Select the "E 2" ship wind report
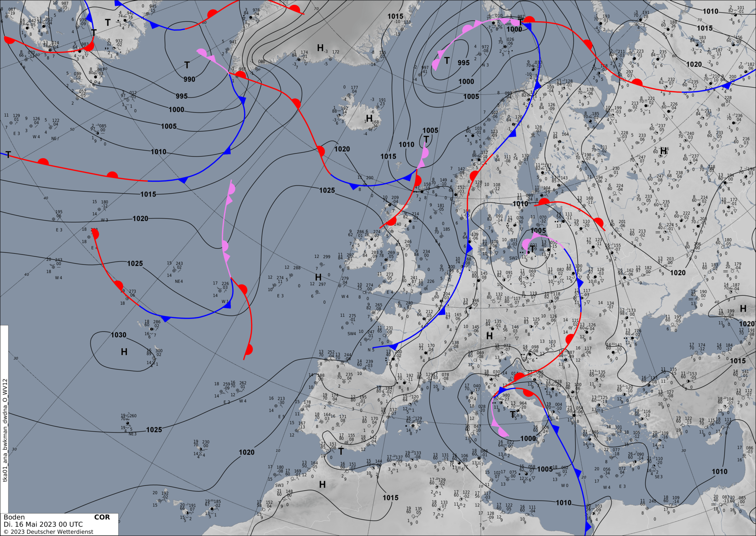 pyautogui.click(x=227, y=402)
